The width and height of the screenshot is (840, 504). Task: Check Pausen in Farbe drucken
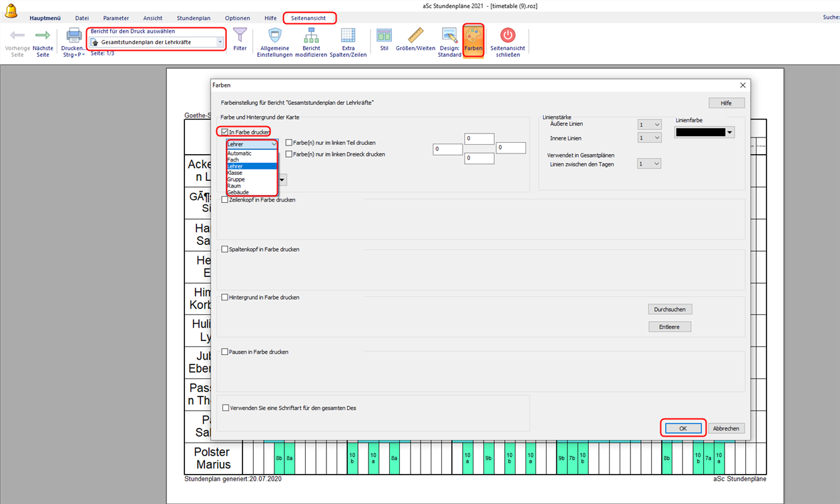(225, 352)
